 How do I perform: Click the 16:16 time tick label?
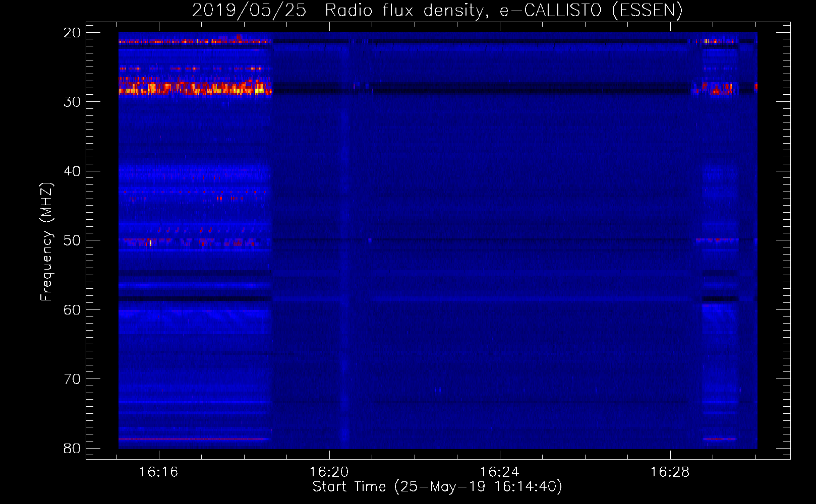pyautogui.click(x=159, y=472)
